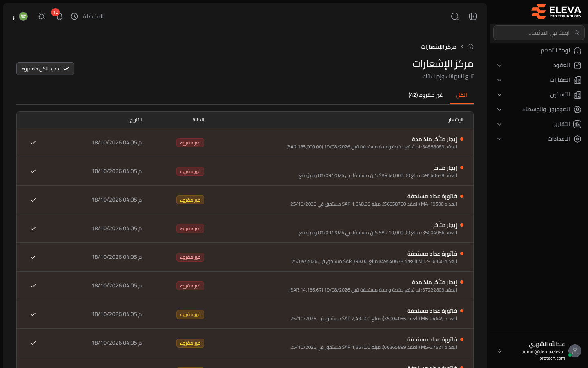Viewport: 588px width, 368px height.
Task: Select لوحة التحكم menu item
Action: click(539, 51)
